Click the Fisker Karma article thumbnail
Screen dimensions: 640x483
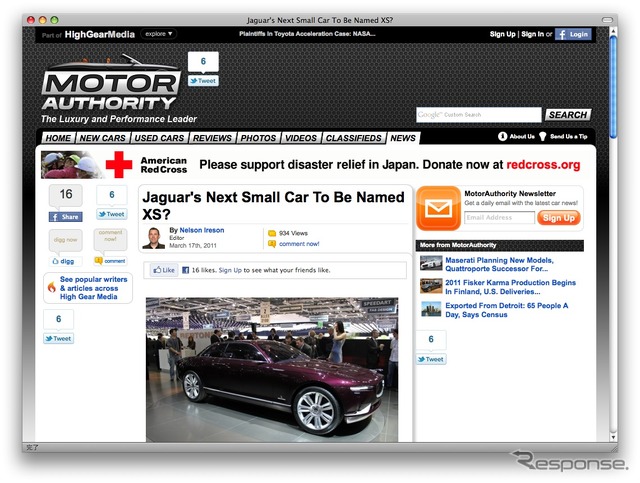coord(431,286)
